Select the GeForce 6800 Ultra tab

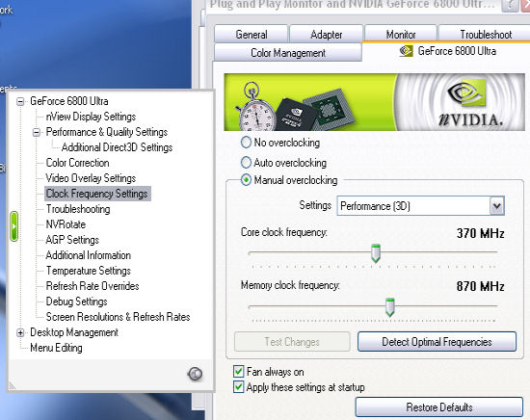pyautogui.click(x=447, y=51)
